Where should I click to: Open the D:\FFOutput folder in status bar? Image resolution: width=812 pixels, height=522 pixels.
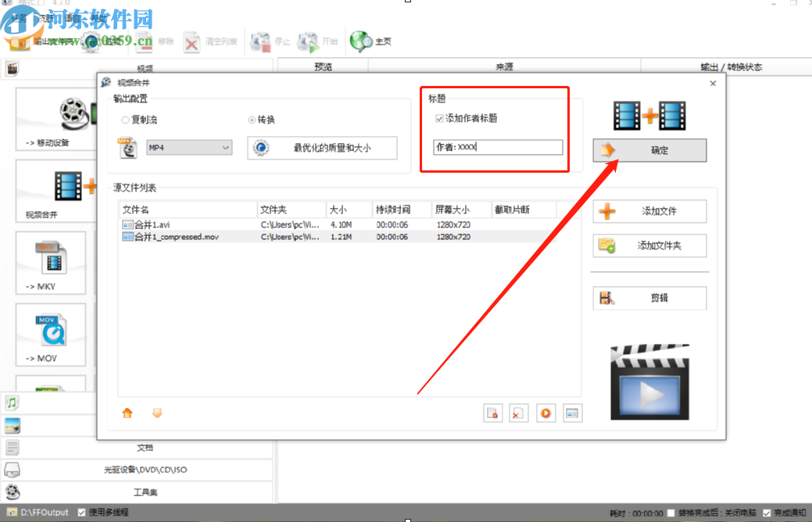[x=38, y=512]
